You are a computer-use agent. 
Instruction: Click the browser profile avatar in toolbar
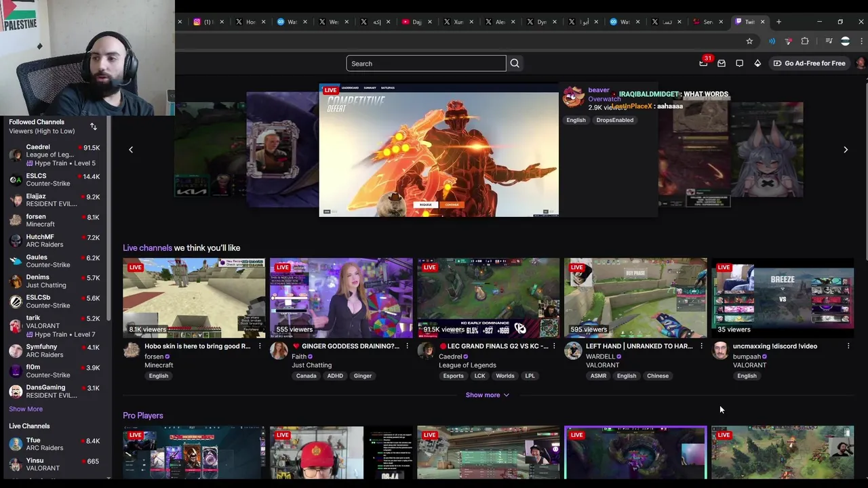845,41
